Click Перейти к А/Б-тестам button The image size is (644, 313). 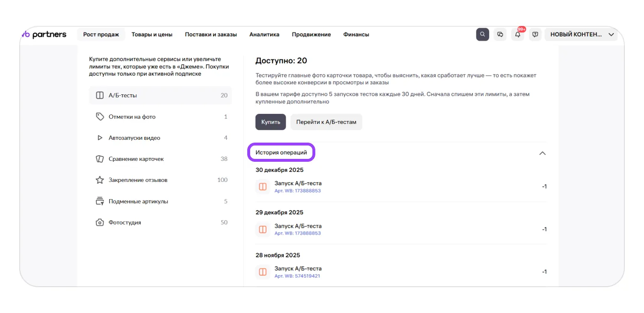pyautogui.click(x=326, y=122)
